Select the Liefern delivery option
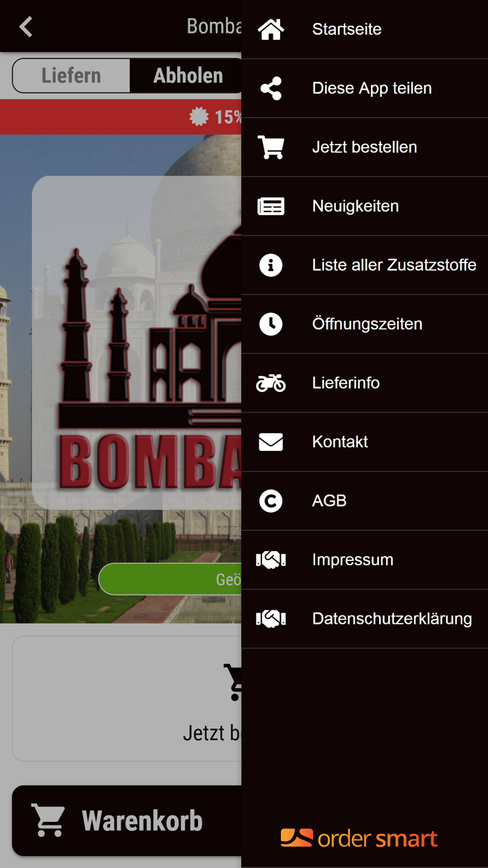488x868 pixels. [71, 75]
